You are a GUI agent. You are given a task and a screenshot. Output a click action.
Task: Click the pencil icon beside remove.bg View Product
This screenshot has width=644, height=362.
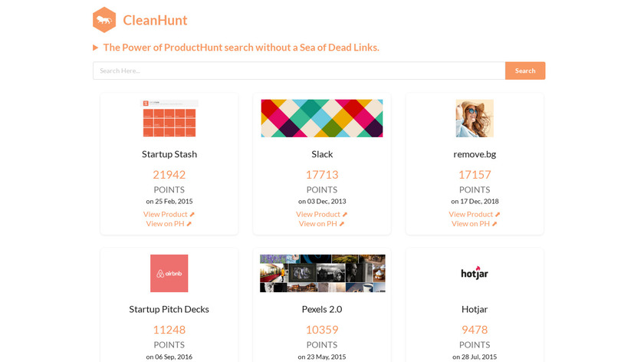pyautogui.click(x=498, y=215)
